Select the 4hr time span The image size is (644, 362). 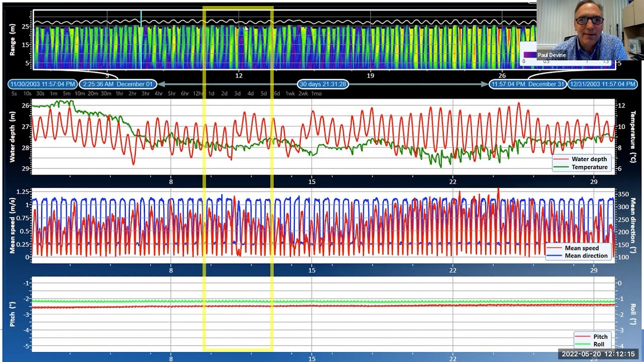tap(158, 94)
